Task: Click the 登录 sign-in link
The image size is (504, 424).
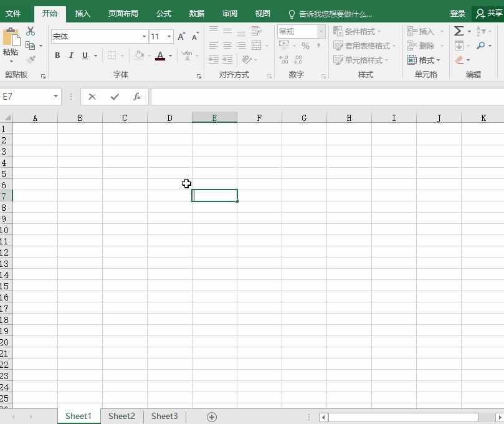Action: click(x=457, y=12)
